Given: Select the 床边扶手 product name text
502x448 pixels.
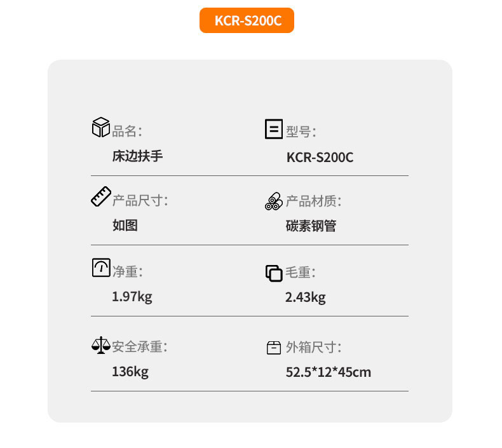Looking at the screenshot, I should pyautogui.click(x=137, y=155).
